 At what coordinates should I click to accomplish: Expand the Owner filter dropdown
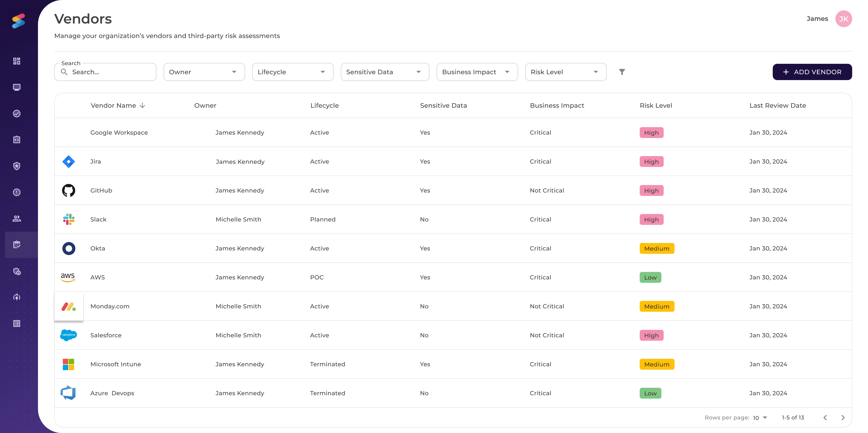(204, 72)
